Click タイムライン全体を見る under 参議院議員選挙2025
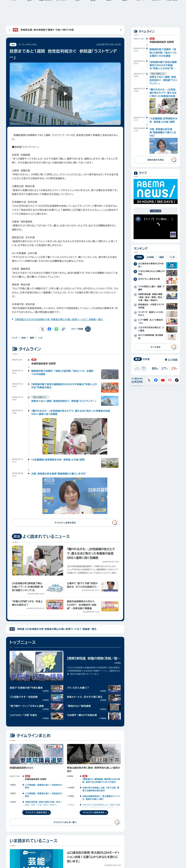 pyautogui.click(x=37, y=812)
